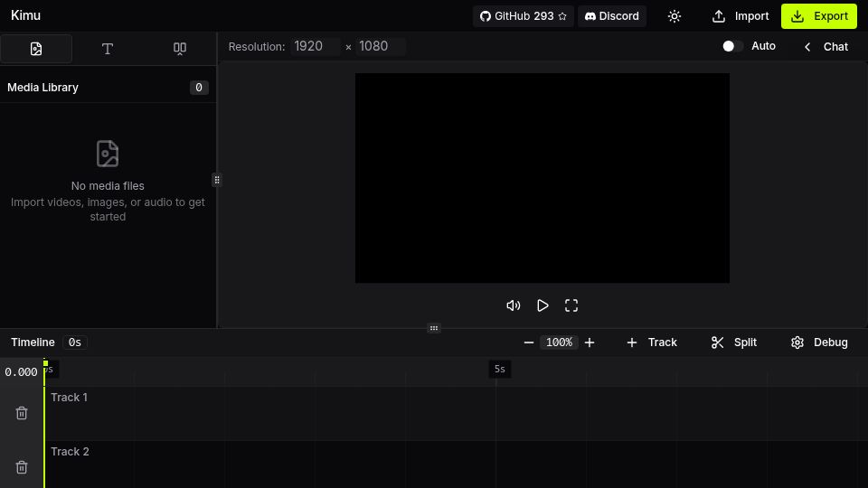Enter fullscreen preview mode
This screenshot has width=868, height=488.
(x=571, y=305)
